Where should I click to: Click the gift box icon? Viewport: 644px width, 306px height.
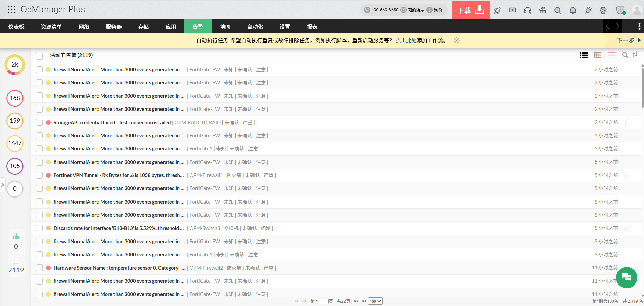[x=543, y=10]
